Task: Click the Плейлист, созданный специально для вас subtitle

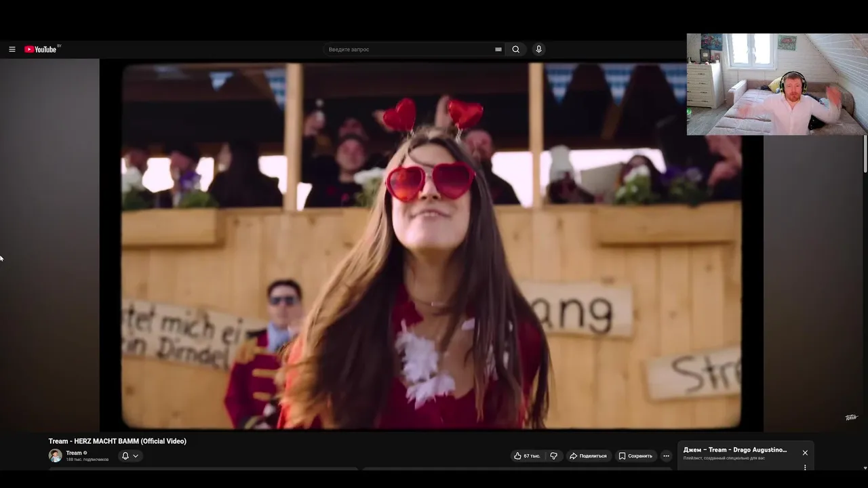Action: coord(724,458)
